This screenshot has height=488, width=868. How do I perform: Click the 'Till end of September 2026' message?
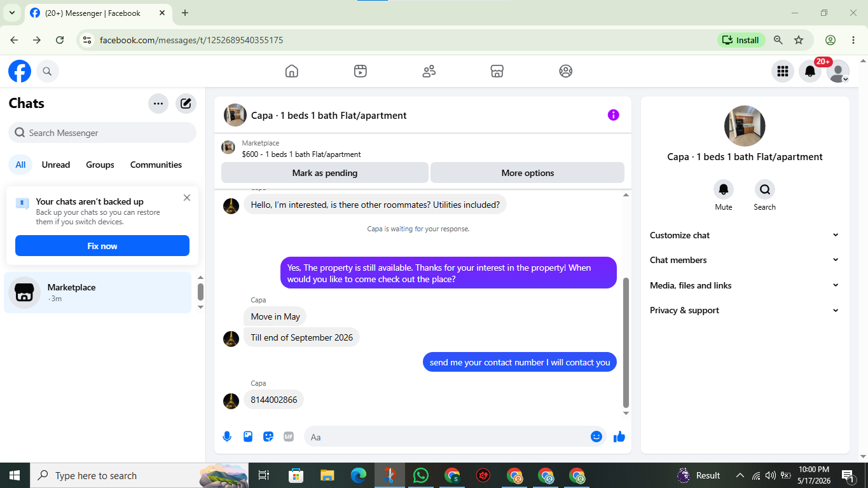tap(301, 337)
